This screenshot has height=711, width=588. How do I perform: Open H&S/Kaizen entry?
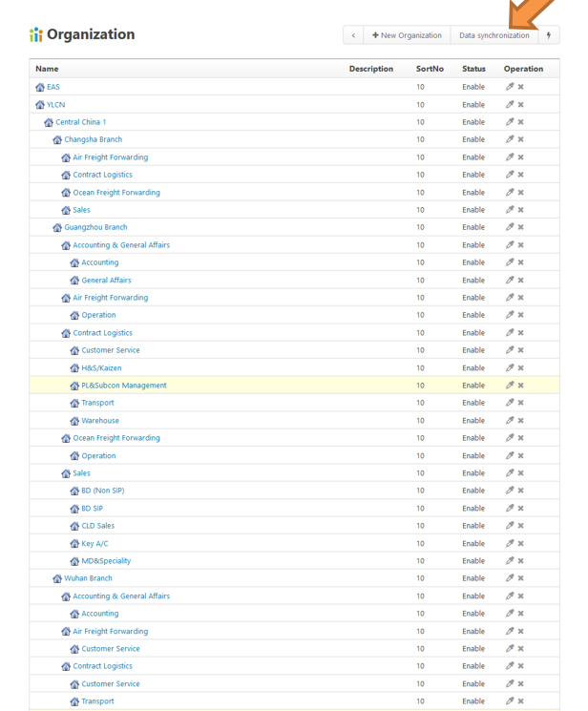101,367
